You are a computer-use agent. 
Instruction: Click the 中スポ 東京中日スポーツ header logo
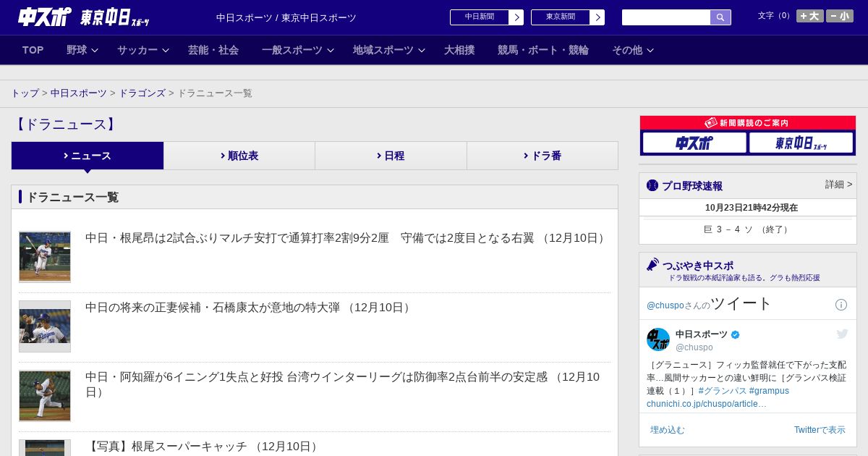point(83,17)
